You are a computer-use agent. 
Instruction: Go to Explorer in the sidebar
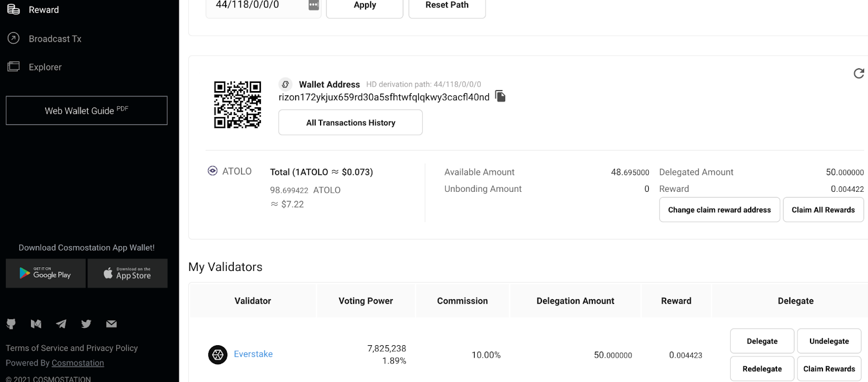click(x=45, y=67)
